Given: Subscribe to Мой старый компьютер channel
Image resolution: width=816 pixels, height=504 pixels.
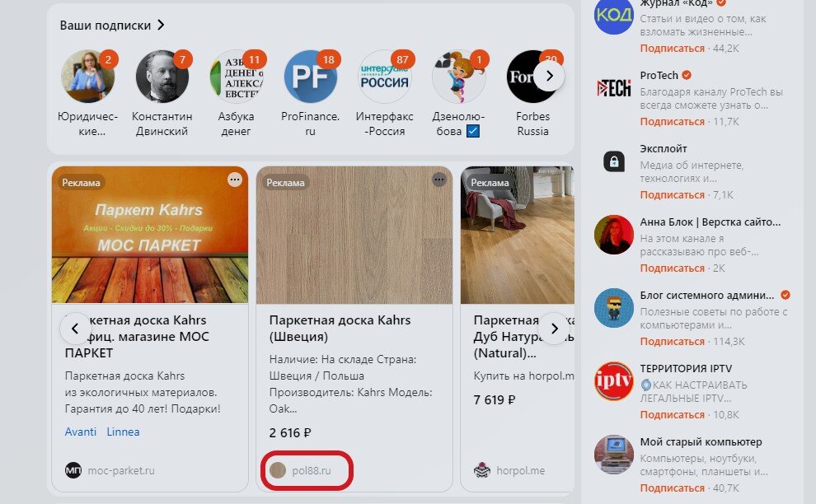Looking at the screenshot, I should tap(672, 488).
